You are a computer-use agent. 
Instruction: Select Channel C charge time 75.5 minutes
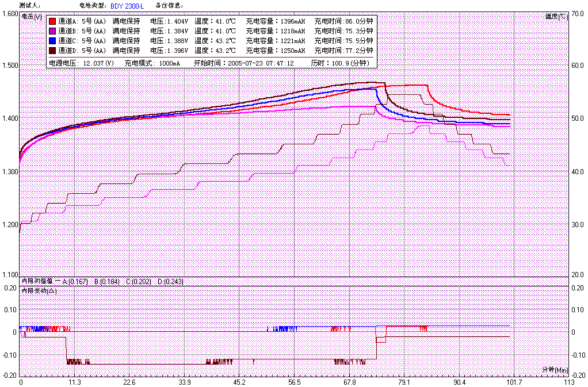tap(343, 41)
